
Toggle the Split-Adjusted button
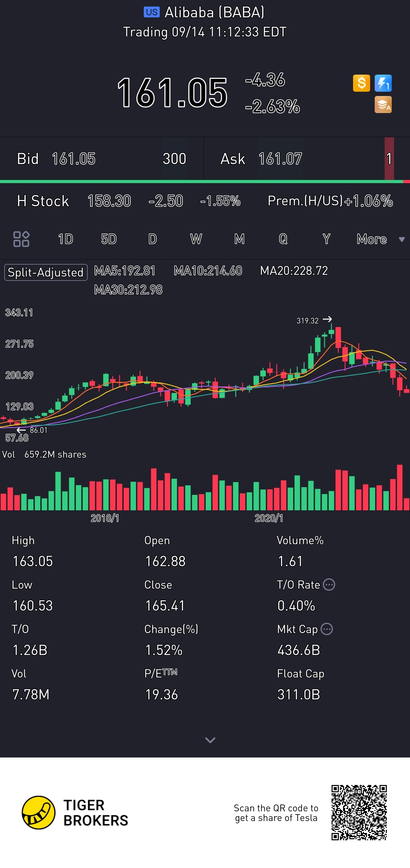click(46, 272)
